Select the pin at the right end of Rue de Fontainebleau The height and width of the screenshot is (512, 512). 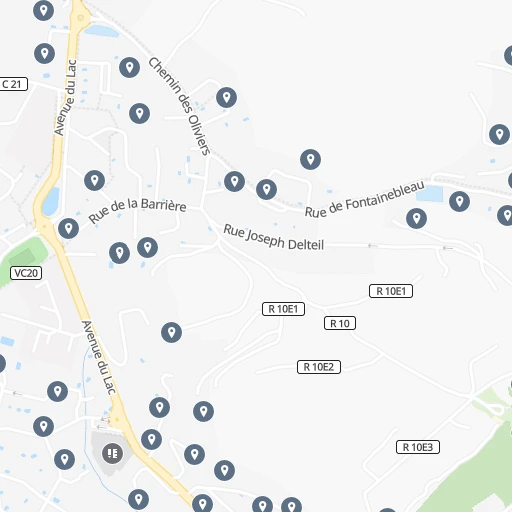pyautogui.click(x=459, y=201)
